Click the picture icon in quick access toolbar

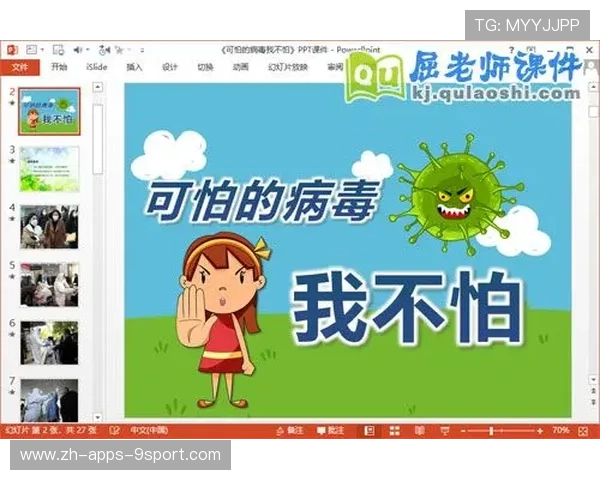[x=32, y=50]
